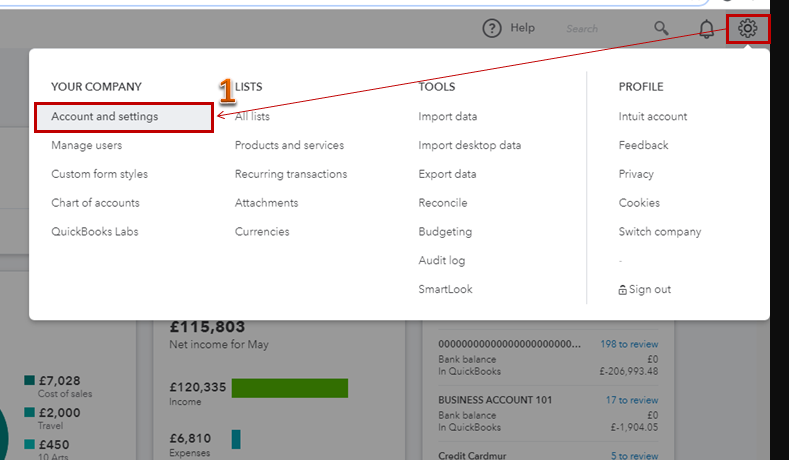
Task: Click the £6,810 expenses amount
Action: (190, 438)
